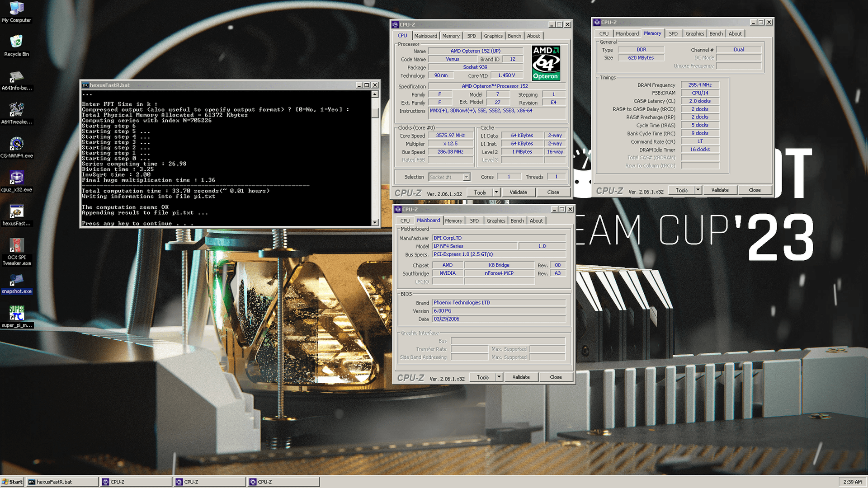Click Close button in Mainboard window
The width and height of the screenshot is (868, 488).
pos(556,377)
